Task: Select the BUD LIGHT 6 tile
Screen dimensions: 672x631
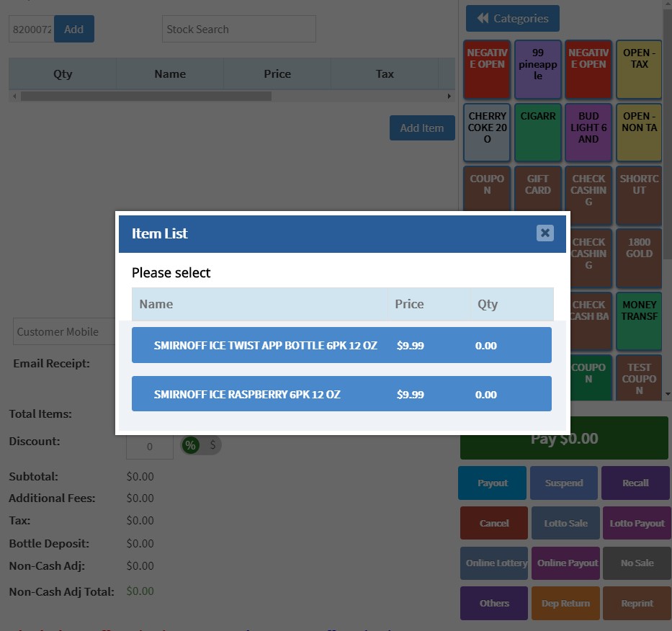Action: pos(588,133)
